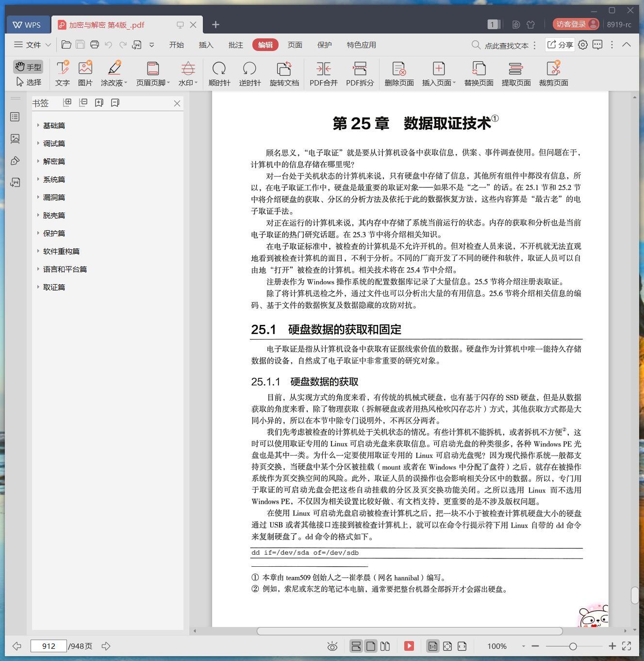Click Insert Page (插入页面)
This screenshot has width=644, height=661.
439,74
